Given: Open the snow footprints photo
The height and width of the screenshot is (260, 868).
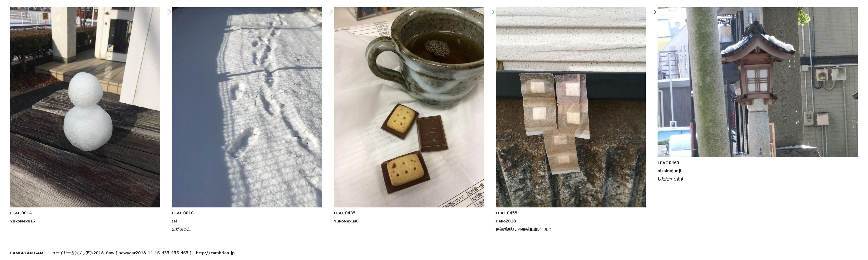Looking at the screenshot, I should tap(247, 107).
